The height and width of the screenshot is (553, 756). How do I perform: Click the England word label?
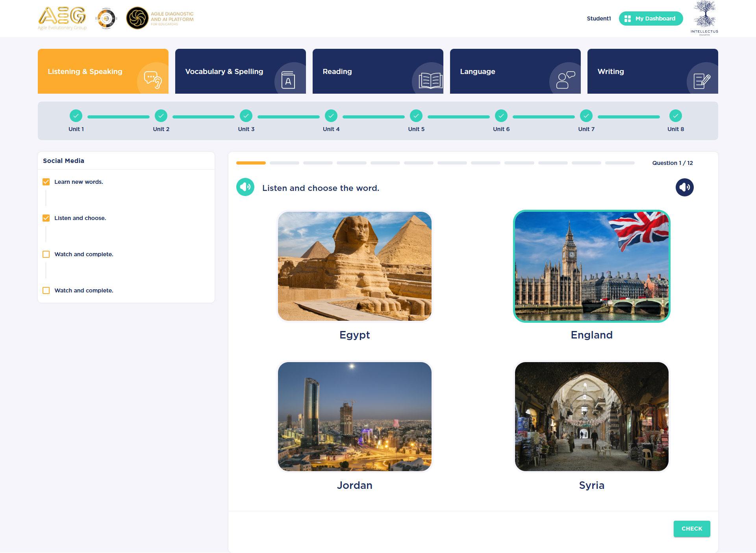[592, 335]
